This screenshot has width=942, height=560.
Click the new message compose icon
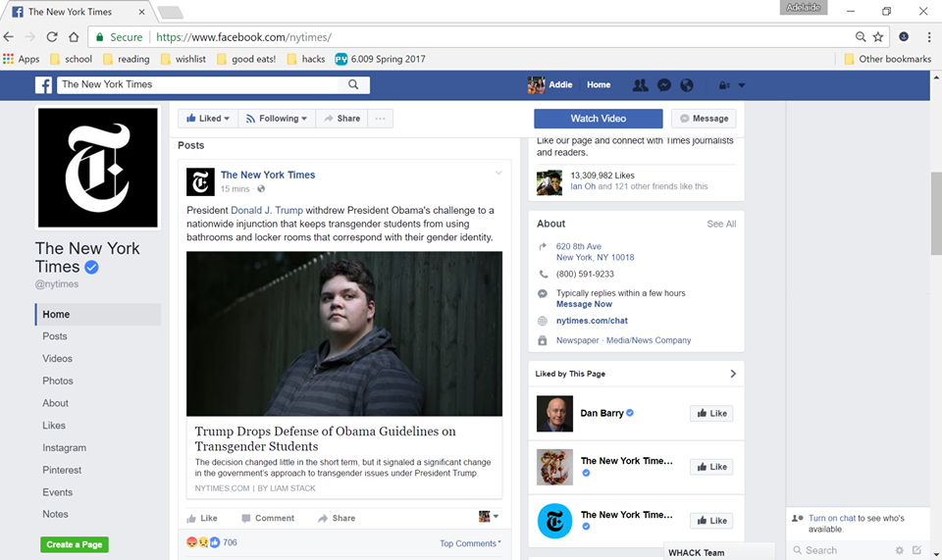[916, 550]
